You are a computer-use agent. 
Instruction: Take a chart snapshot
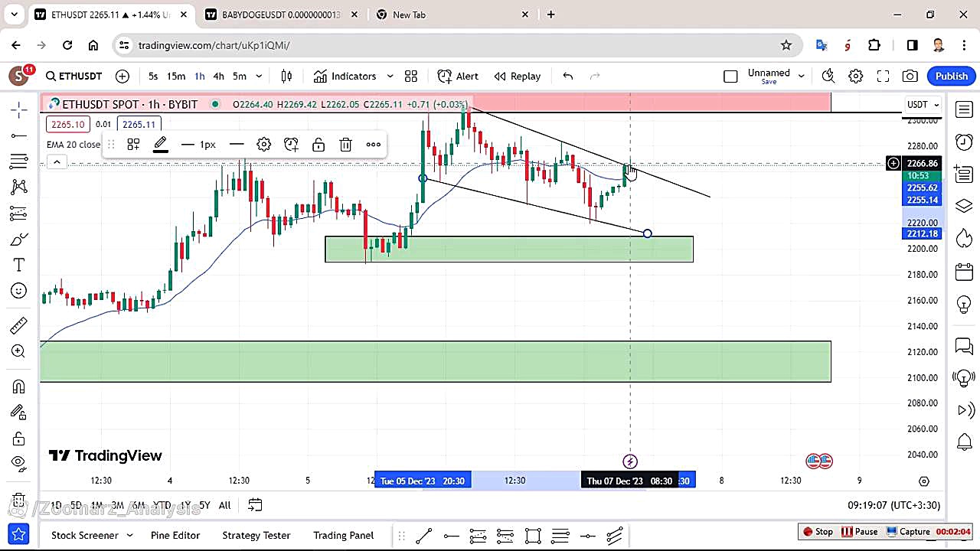point(910,76)
